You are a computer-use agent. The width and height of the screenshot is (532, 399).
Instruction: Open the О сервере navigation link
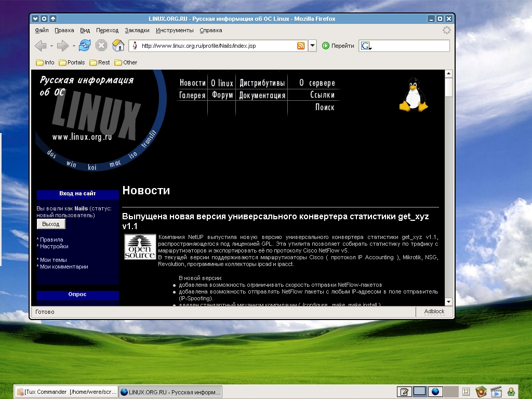[317, 83]
